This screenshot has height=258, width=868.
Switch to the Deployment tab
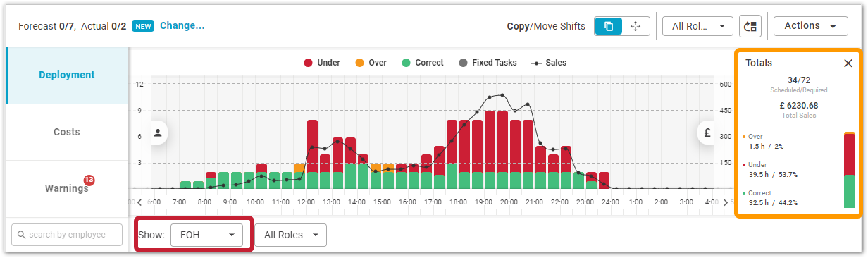point(67,75)
